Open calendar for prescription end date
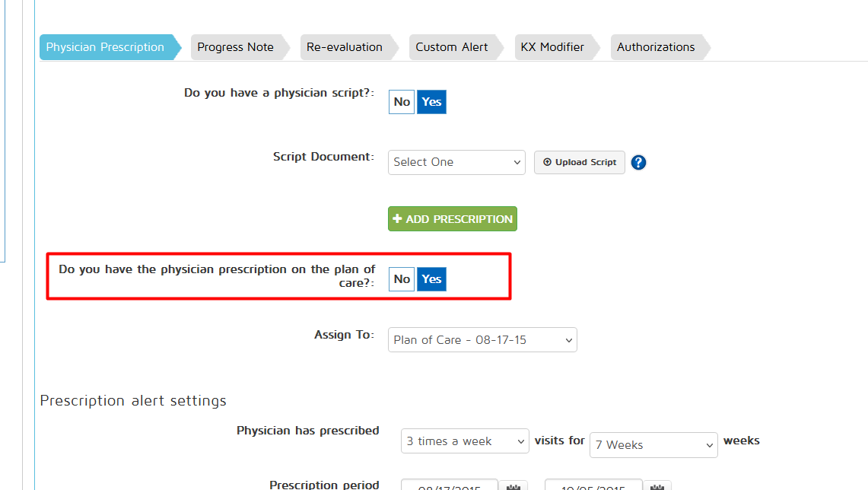Viewport: 868px width, 490px height. point(657,486)
